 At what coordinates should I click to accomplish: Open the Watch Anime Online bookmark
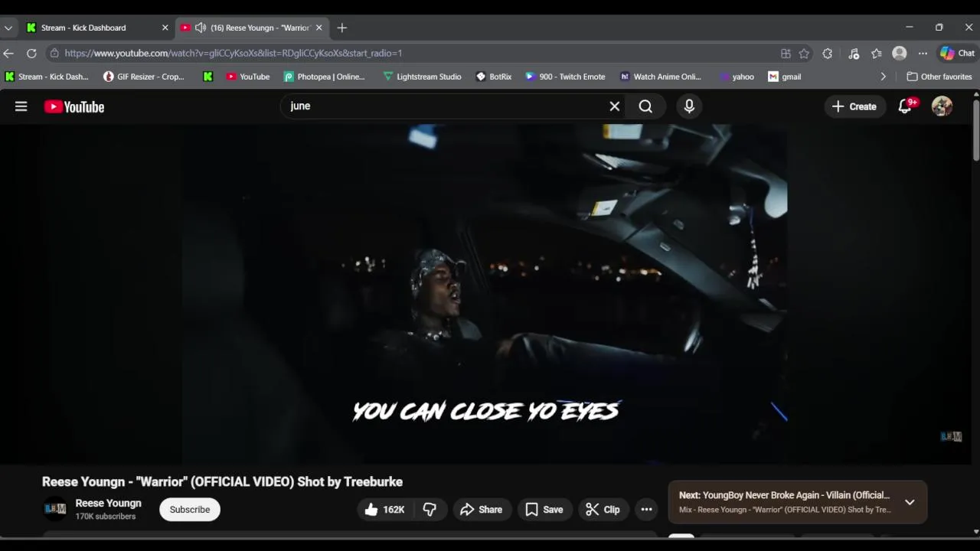tap(660, 77)
